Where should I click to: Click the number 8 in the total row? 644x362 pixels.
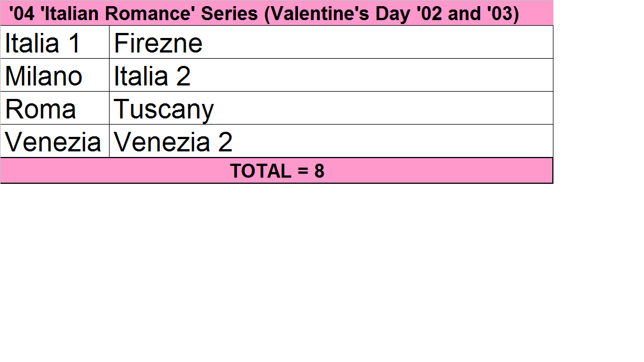click(319, 171)
